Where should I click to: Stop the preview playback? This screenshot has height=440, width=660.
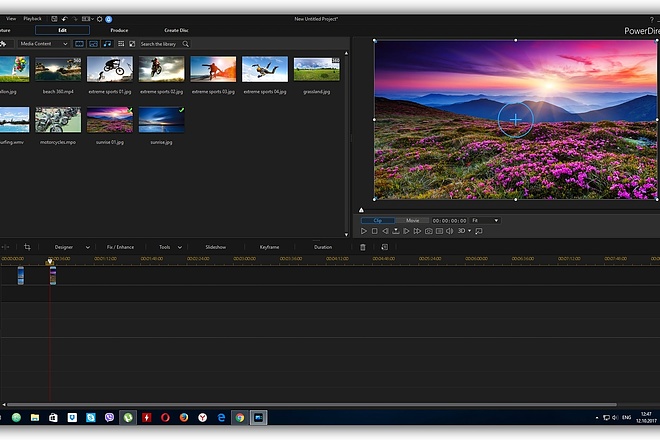375,231
